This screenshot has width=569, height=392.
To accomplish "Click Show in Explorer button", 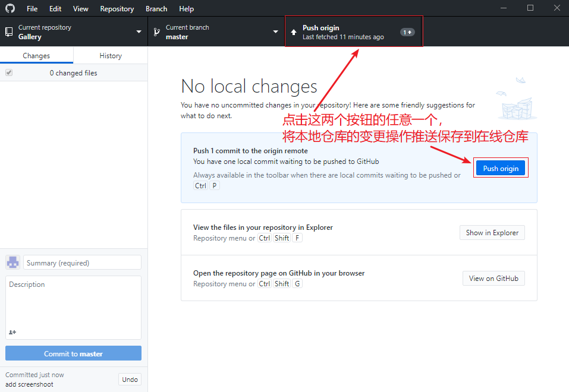I will coord(492,232).
